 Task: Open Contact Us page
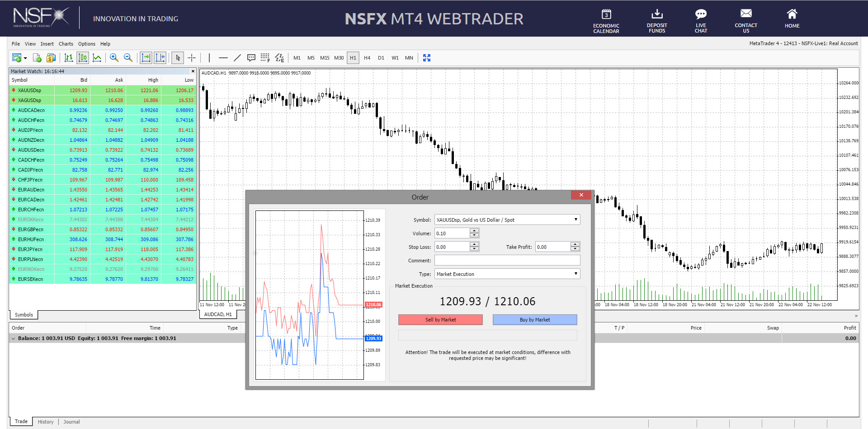(746, 21)
